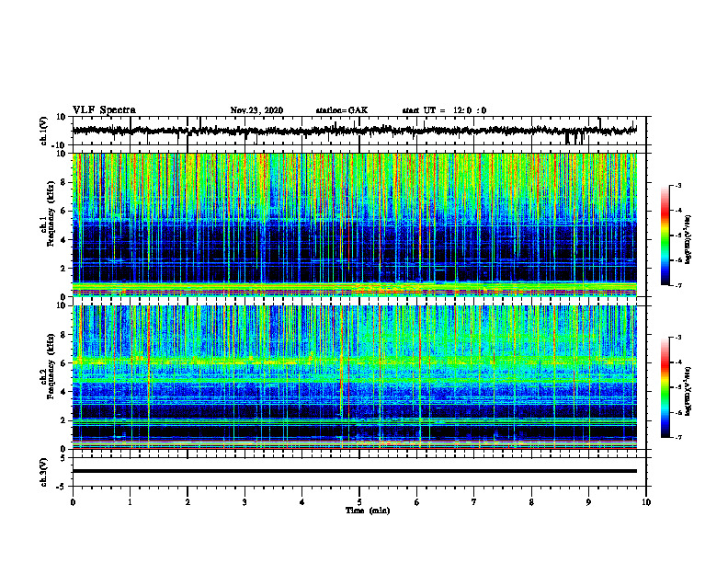Click the date 'Nov.23, 2020' label

(256, 110)
